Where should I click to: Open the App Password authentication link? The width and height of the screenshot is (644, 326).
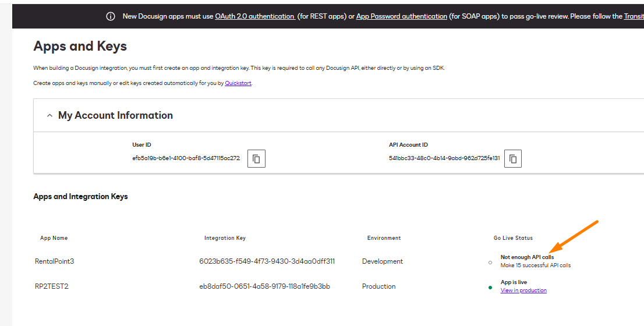click(x=401, y=16)
